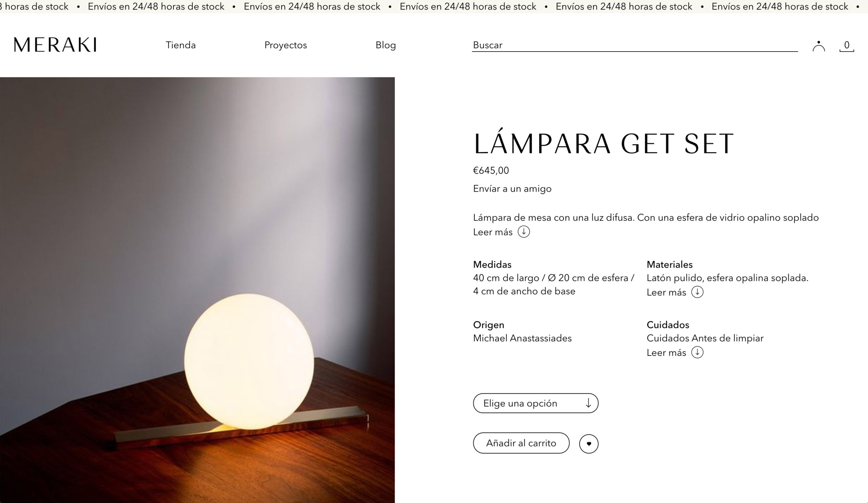Click the arrow icon beside description Leer más
Screen dimensions: 868x503
(524, 232)
